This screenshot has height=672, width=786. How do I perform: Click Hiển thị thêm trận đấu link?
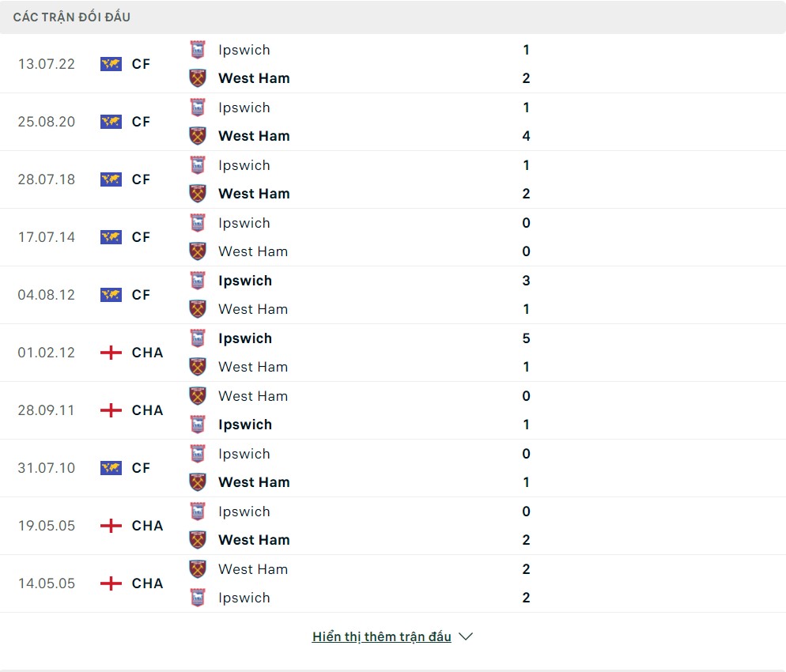point(381,636)
